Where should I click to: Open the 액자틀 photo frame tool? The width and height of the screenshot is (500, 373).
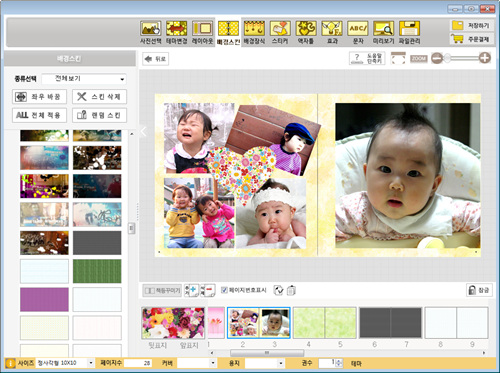pos(306,32)
